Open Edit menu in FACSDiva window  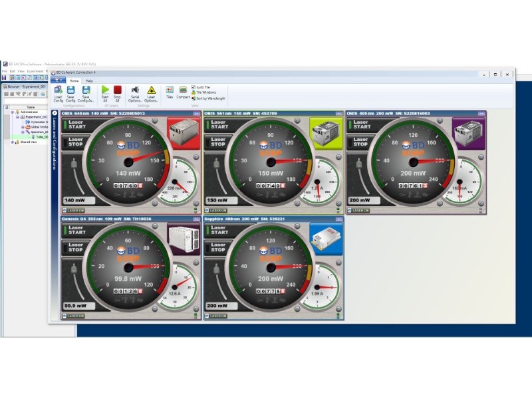(x=13, y=71)
